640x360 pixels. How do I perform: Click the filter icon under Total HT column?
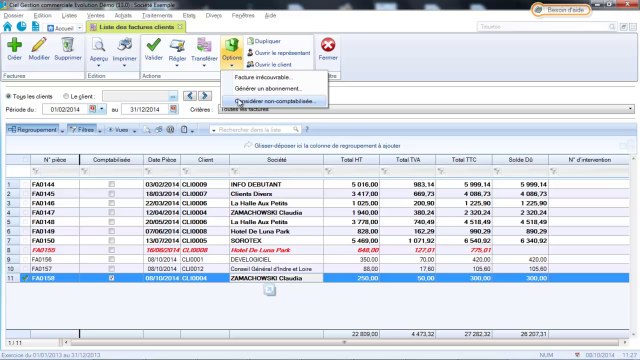point(328,171)
